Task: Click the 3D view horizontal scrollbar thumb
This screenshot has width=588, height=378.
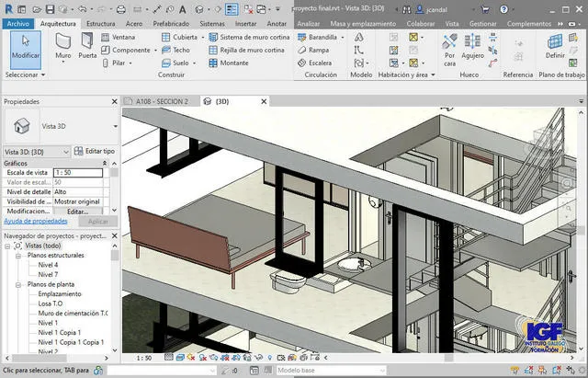Action: coord(449,358)
